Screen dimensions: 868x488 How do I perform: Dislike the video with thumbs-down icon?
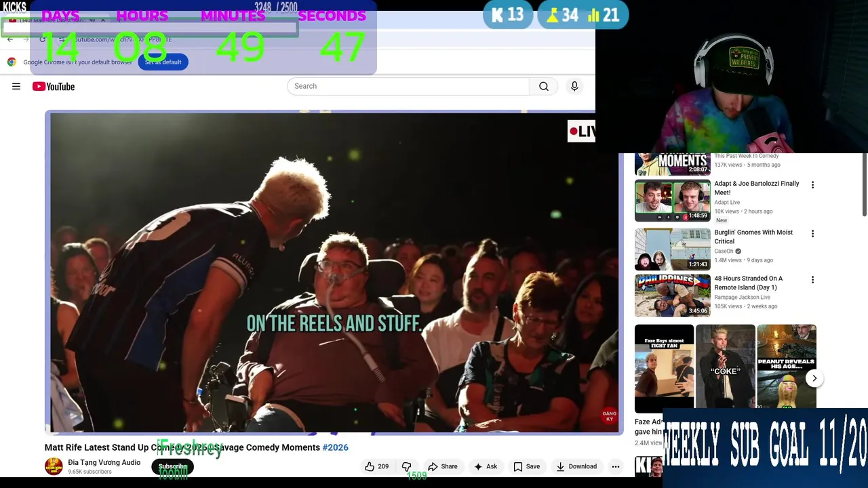[407, 466]
